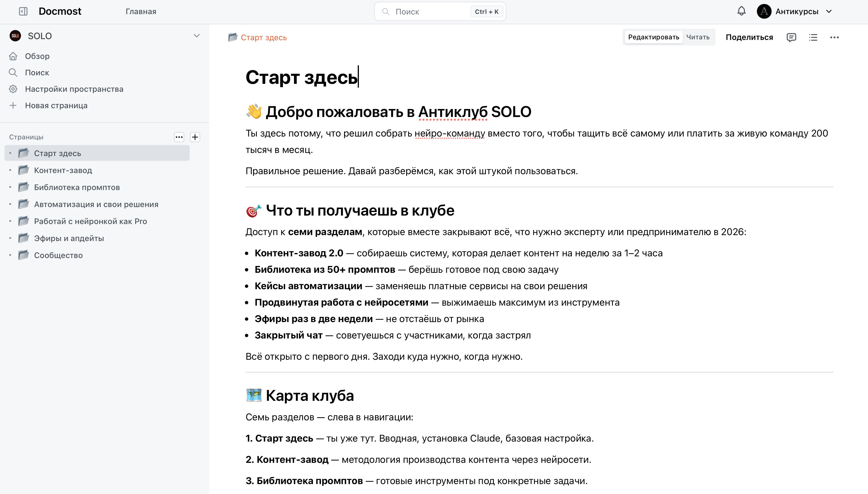
Task: Open the Библиотека промптов page
Action: pyautogui.click(x=77, y=187)
